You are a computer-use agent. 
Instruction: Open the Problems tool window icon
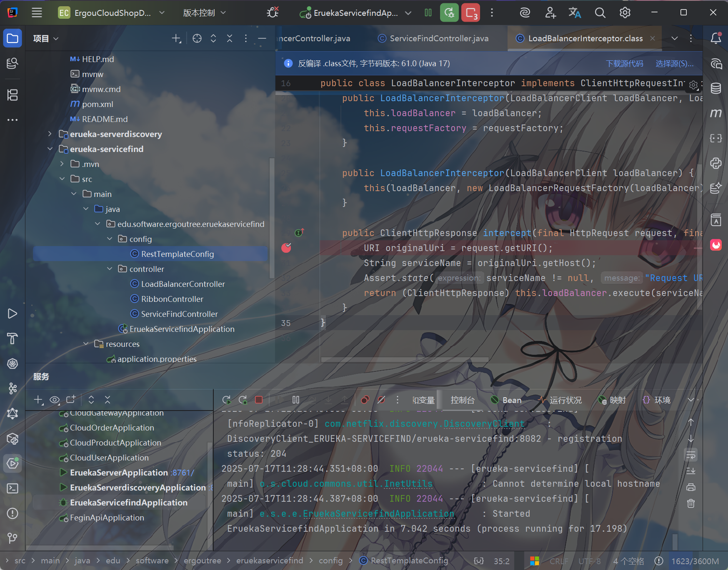13,513
